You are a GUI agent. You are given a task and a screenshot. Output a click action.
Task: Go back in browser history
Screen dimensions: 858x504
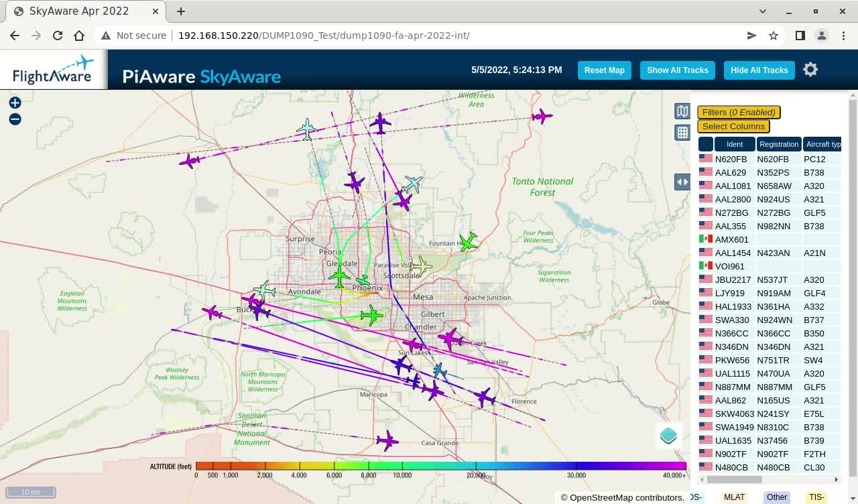(15, 36)
